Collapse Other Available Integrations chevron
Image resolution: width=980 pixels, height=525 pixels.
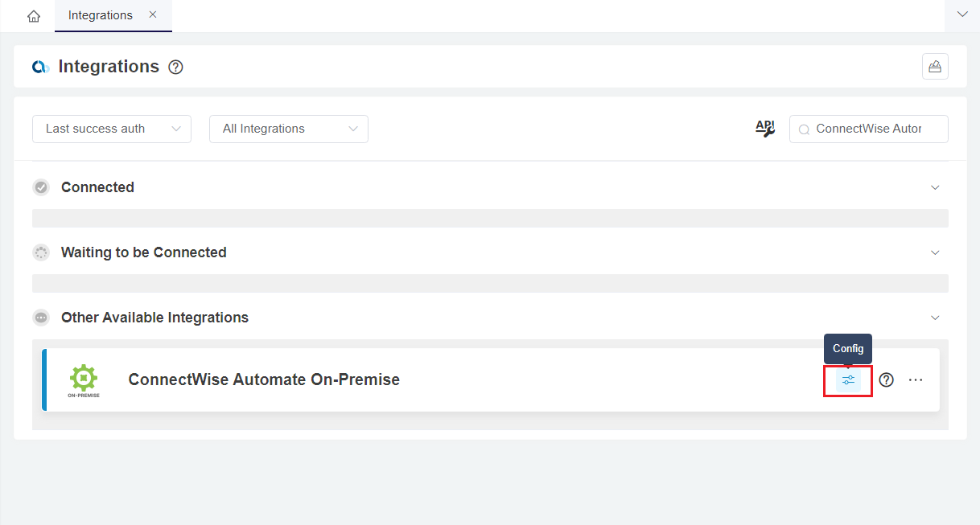(x=935, y=318)
